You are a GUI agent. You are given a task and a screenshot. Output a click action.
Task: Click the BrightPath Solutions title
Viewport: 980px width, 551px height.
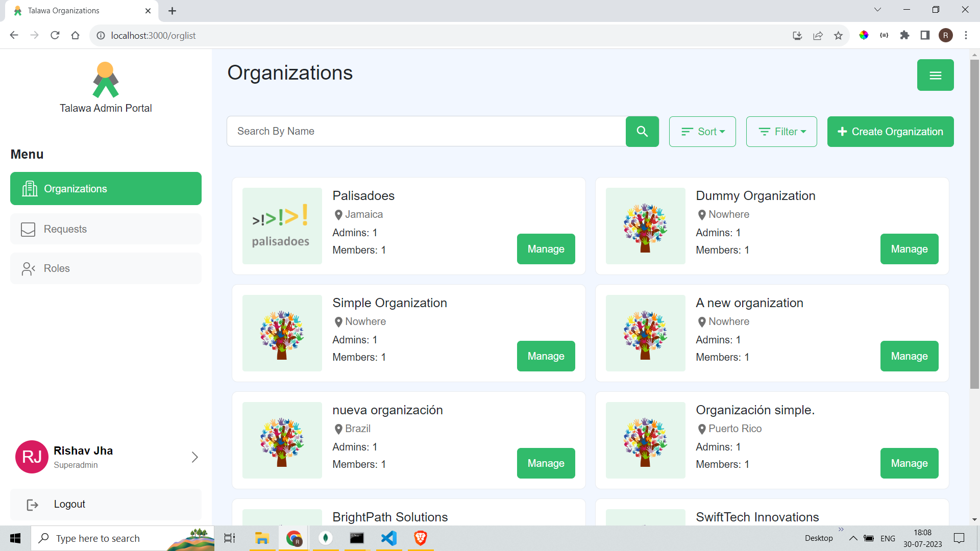(390, 517)
